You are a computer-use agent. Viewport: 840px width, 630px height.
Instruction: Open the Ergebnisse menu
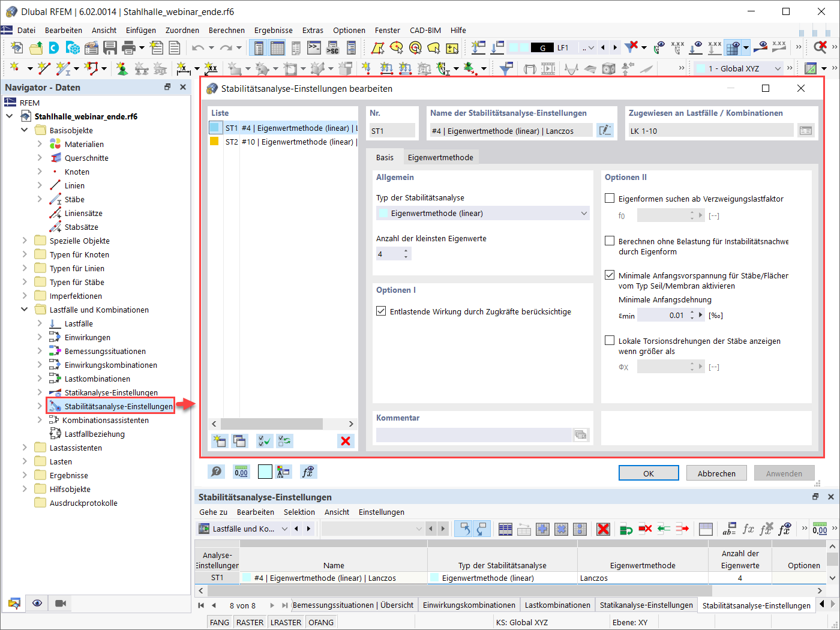[x=274, y=30]
